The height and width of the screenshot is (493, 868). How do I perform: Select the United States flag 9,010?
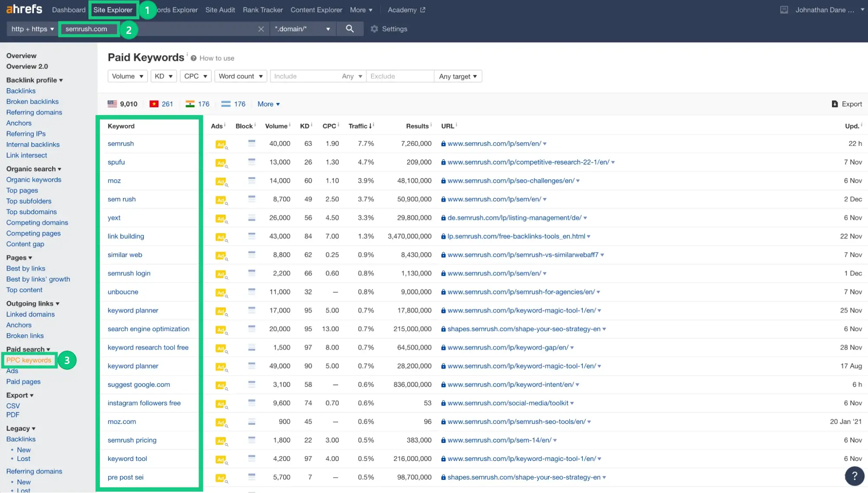(x=122, y=104)
